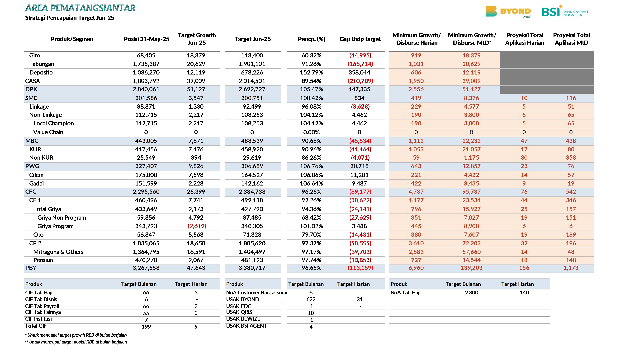This screenshot has height=362, width=644.
Task: Click the Total CIF row label
Action: point(36,326)
